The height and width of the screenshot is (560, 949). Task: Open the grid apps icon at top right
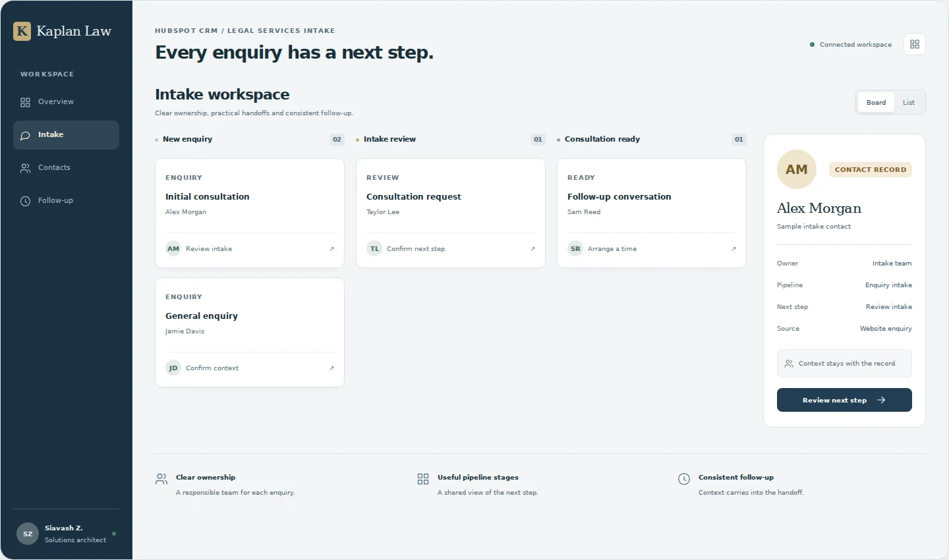(x=914, y=44)
